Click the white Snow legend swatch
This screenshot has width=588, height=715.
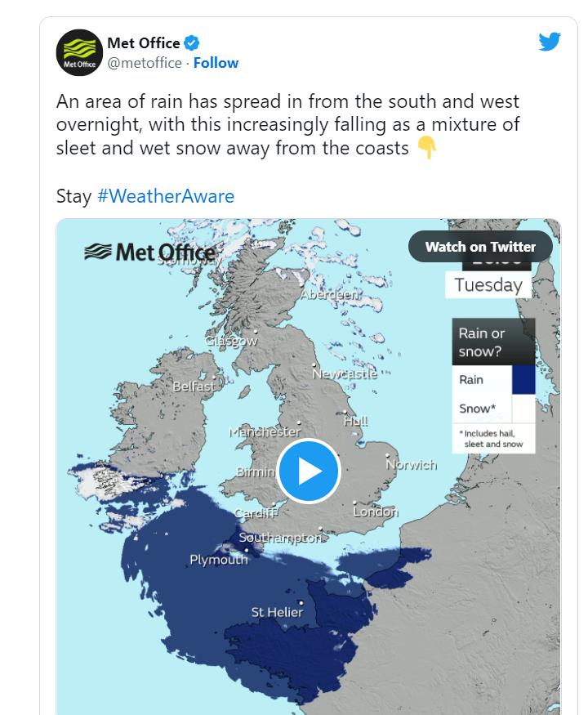point(523,409)
